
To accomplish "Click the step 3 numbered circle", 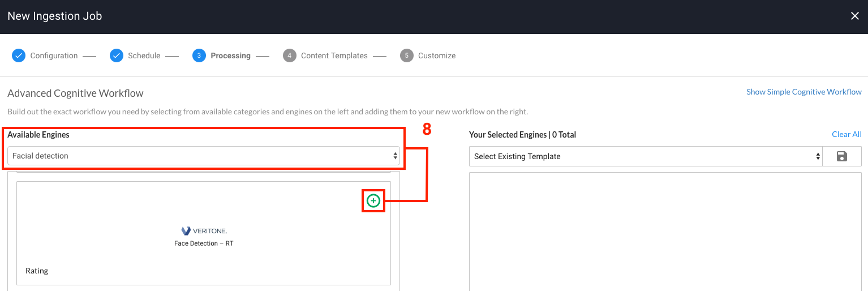I will pyautogui.click(x=199, y=55).
